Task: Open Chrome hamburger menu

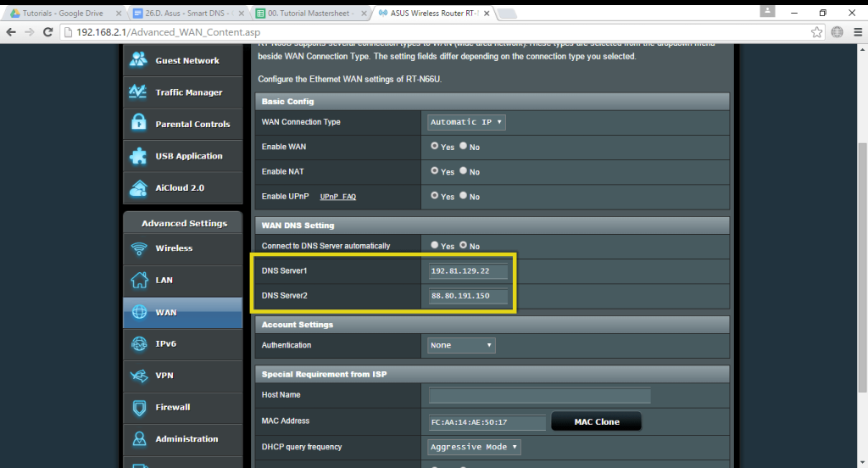Action: 858,32
